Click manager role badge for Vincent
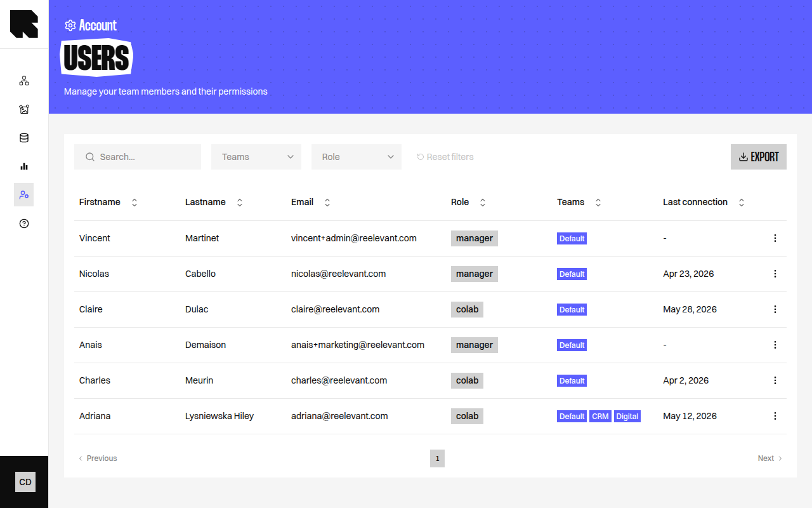The height and width of the screenshot is (508, 812). (475, 238)
